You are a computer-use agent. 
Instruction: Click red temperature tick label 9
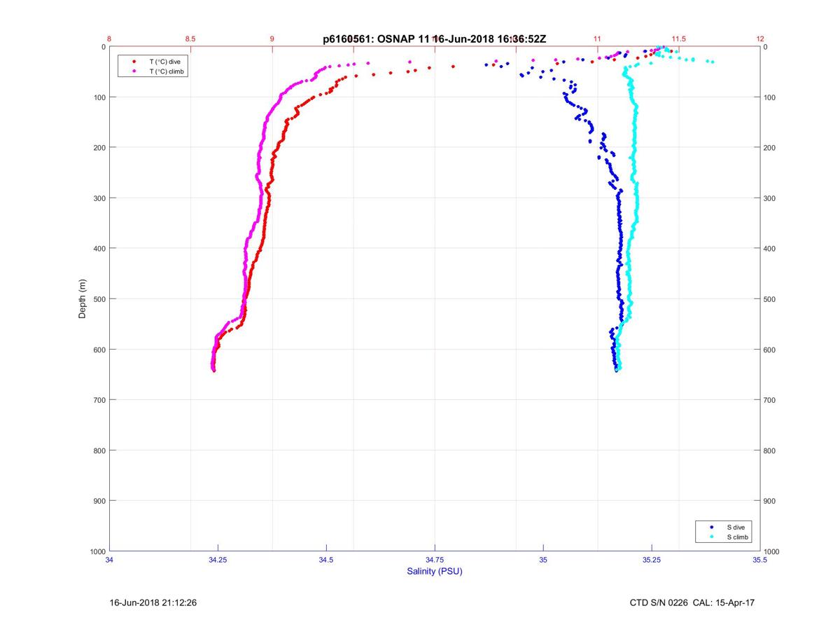[272, 39]
